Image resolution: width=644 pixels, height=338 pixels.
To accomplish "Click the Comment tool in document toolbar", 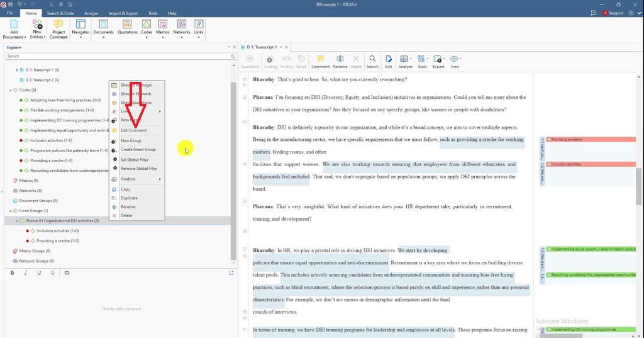I will click(320, 62).
